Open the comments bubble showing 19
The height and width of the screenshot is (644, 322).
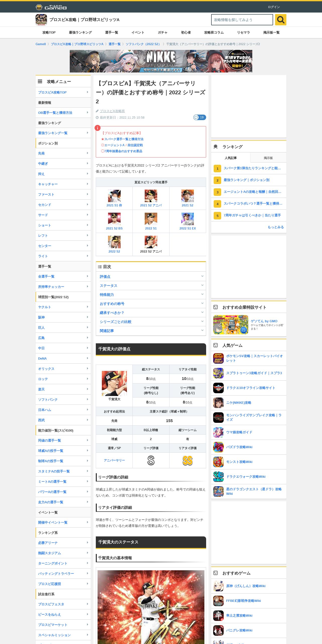point(200,117)
